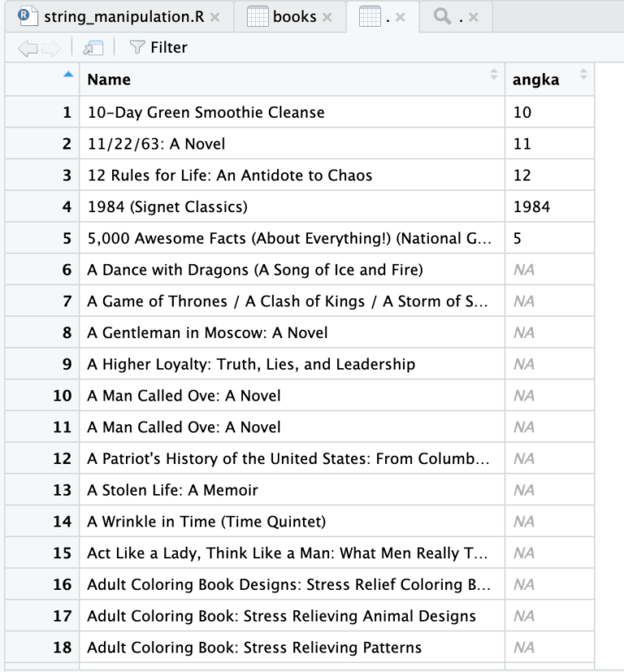Click the forward navigation arrow
624x672 pixels.
[x=50, y=48]
